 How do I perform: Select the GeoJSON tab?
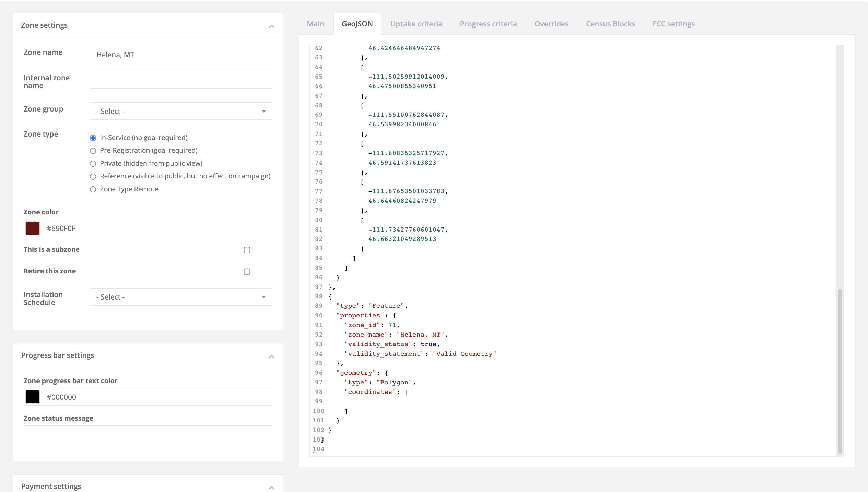357,24
